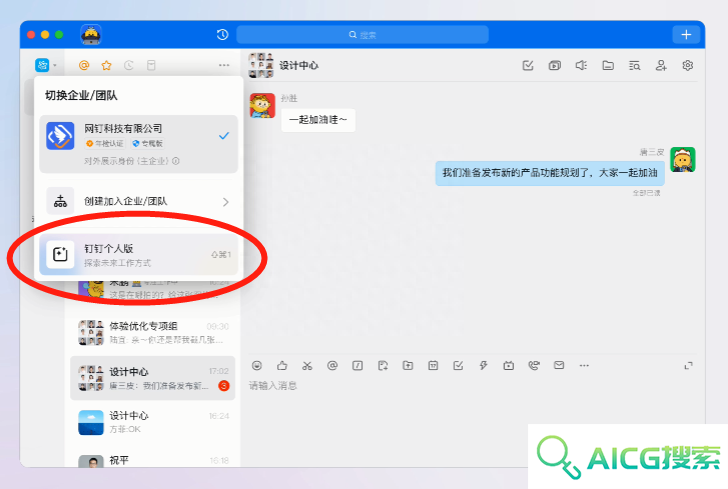This screenshot has width=728, height=489.
Task: Click the thumbs-up icon in message toolbar
Action: [x=282, y=365]
